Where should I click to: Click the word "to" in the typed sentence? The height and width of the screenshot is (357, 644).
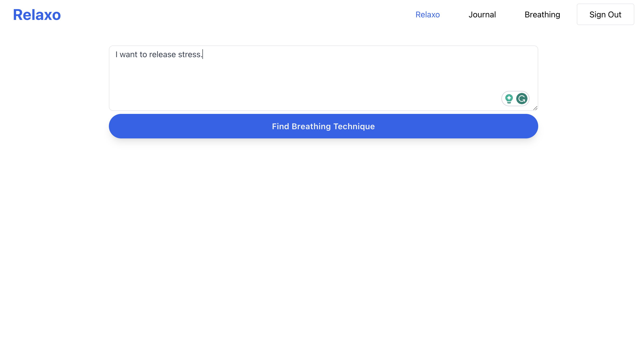pos(143,54)
